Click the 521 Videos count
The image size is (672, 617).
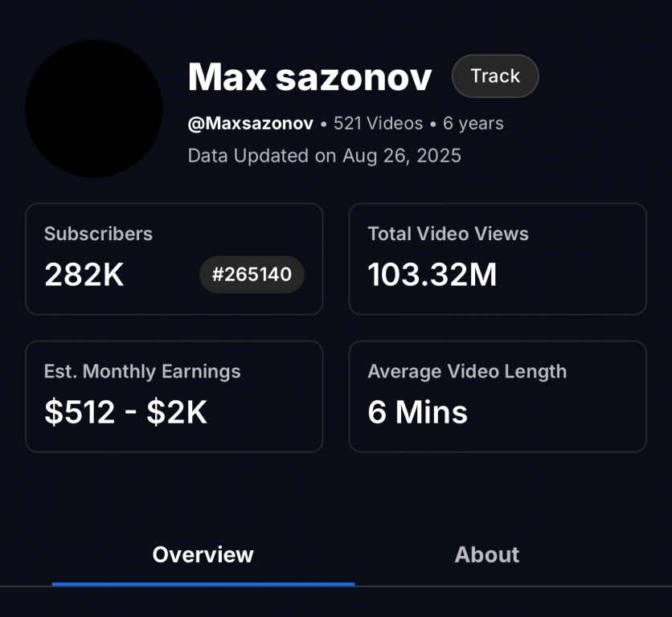click(378, 124)
